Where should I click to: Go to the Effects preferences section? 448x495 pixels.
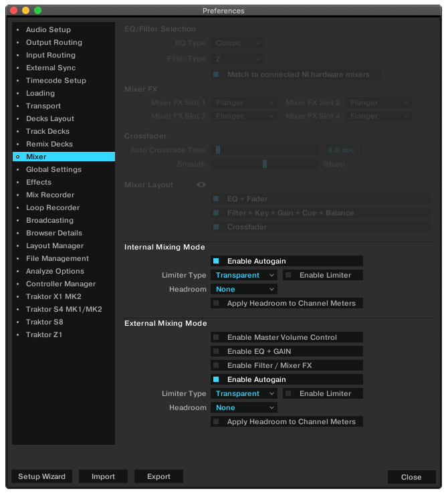pyautogui.click(x=39, y=183)
